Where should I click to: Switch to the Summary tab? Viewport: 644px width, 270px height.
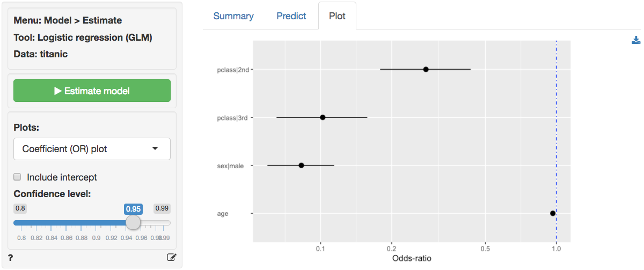pyautogui.click(x=233, y=16)
